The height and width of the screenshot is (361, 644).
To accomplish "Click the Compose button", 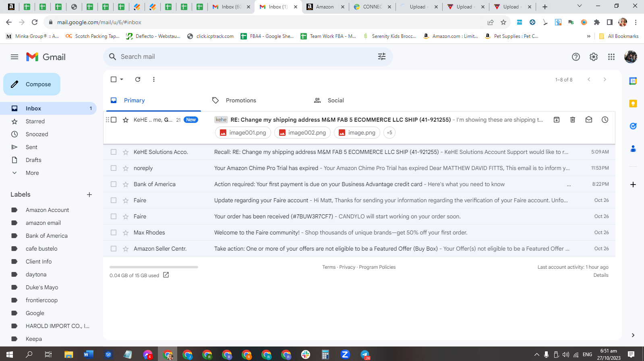I will [x=32, y=84].
